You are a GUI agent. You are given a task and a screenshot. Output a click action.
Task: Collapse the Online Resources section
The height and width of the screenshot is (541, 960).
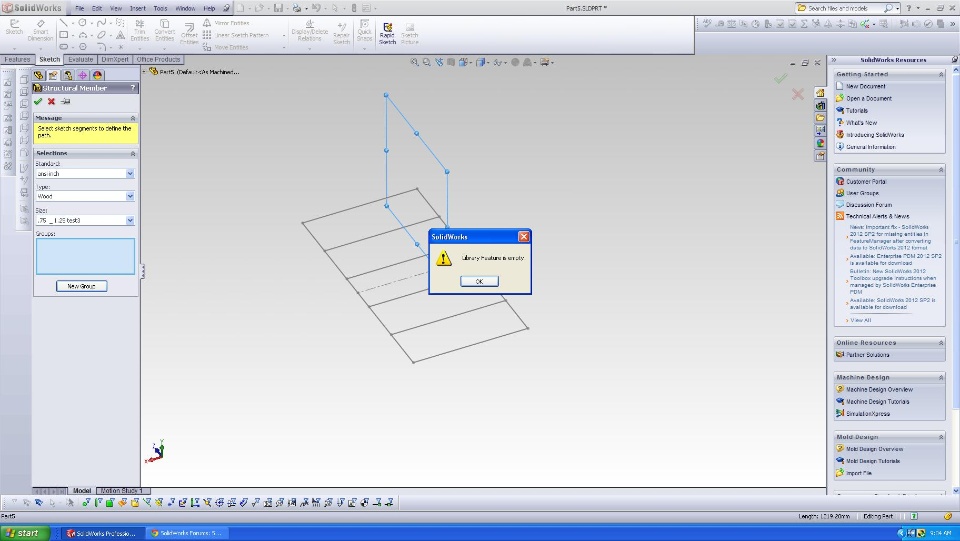(x=941, y=343)
